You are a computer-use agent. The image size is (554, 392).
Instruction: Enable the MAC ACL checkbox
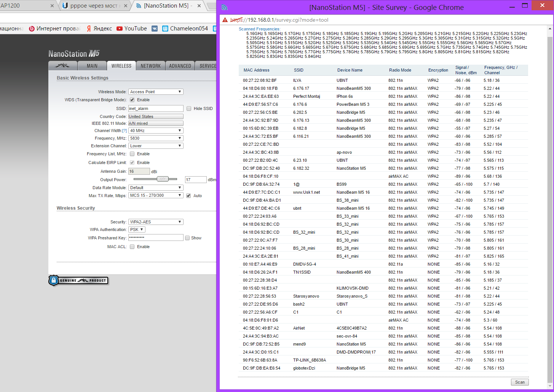point(132,247)
